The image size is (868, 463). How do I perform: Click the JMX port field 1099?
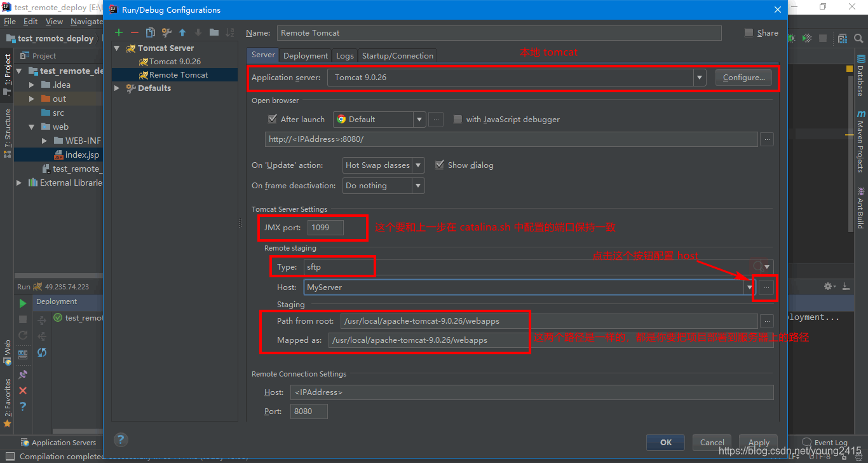(x=325, y=228)
